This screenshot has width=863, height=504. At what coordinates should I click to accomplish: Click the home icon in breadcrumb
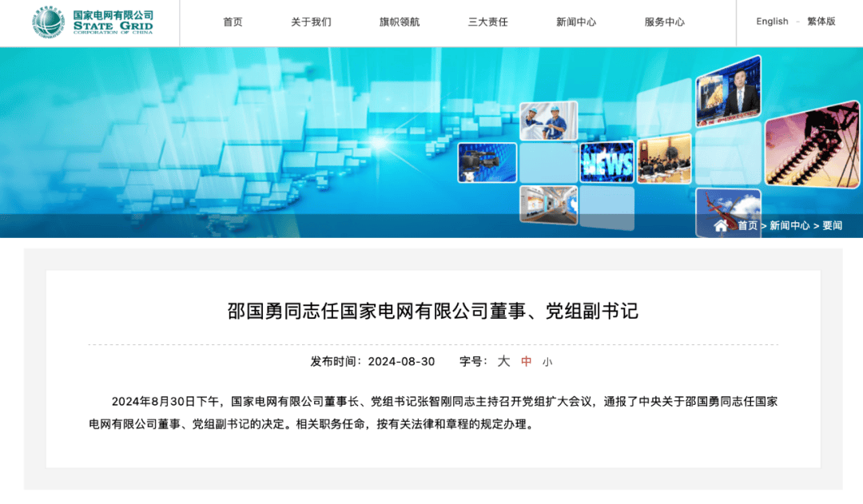pos(721,225)
